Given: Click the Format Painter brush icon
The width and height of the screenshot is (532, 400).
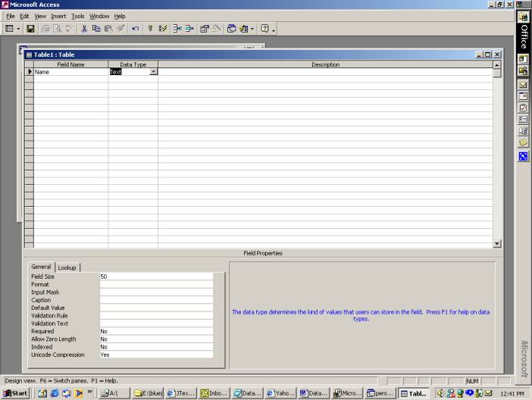Looking at the screenshot, I should (120, 29).
